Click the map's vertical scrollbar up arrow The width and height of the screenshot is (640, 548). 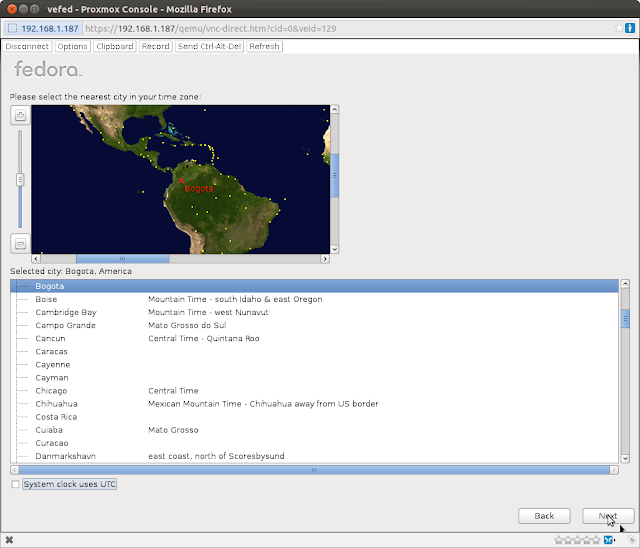334,109
